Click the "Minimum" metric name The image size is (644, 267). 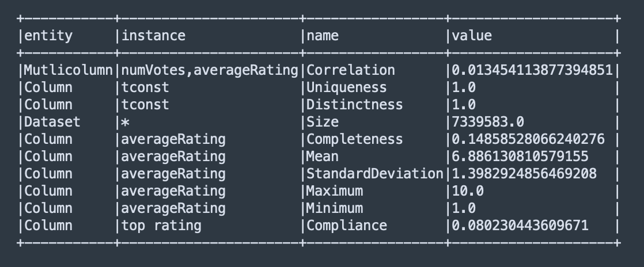pos(335,208)
